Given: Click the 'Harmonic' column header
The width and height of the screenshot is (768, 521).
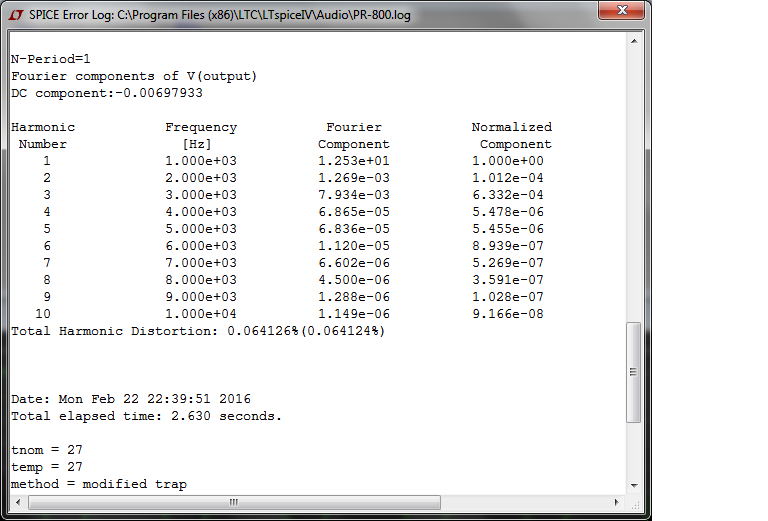Looking at the screenshot, I should point(43,127).
